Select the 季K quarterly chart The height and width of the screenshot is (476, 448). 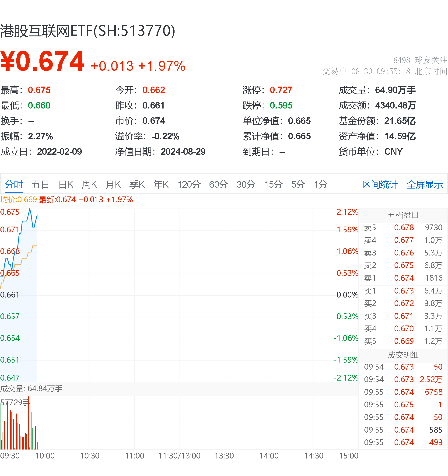[x=137, y=185]
